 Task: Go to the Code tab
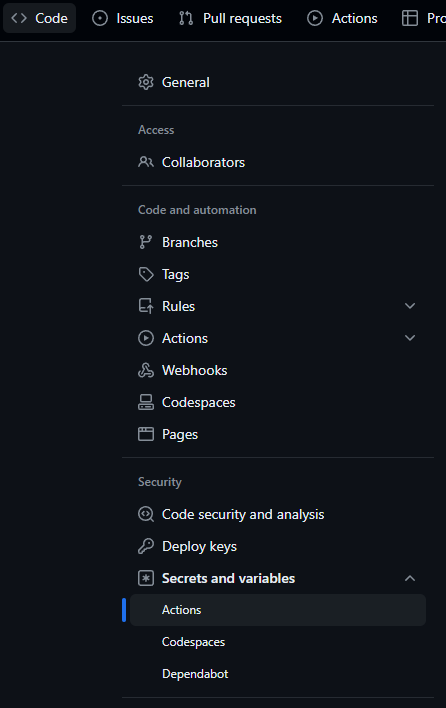(x=40, y=18)
